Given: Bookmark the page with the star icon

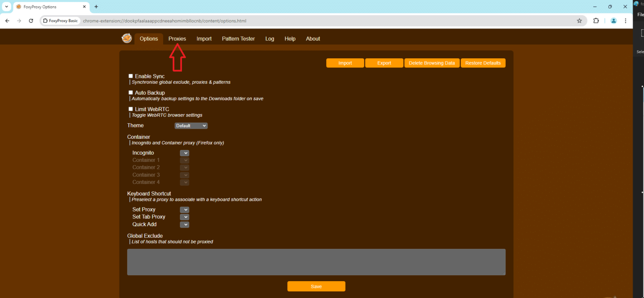Looking at the screenshot, I should click(579, 21).
